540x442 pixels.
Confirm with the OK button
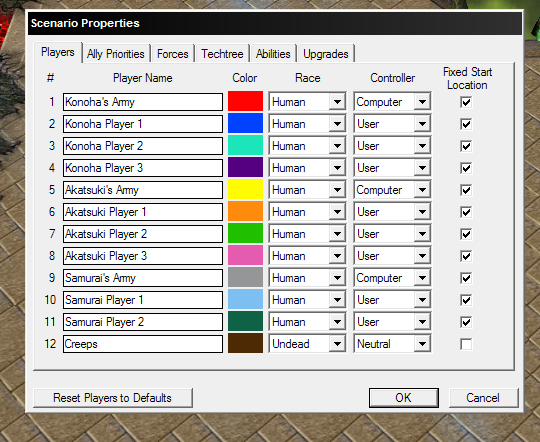point(404,398)
